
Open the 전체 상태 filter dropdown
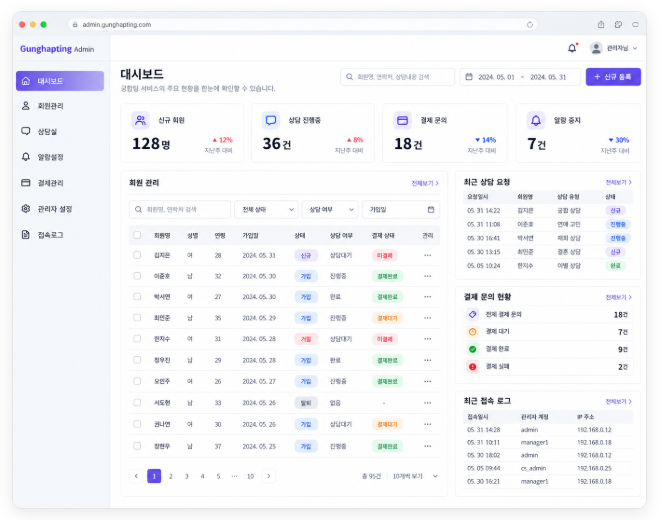point(266,209)
